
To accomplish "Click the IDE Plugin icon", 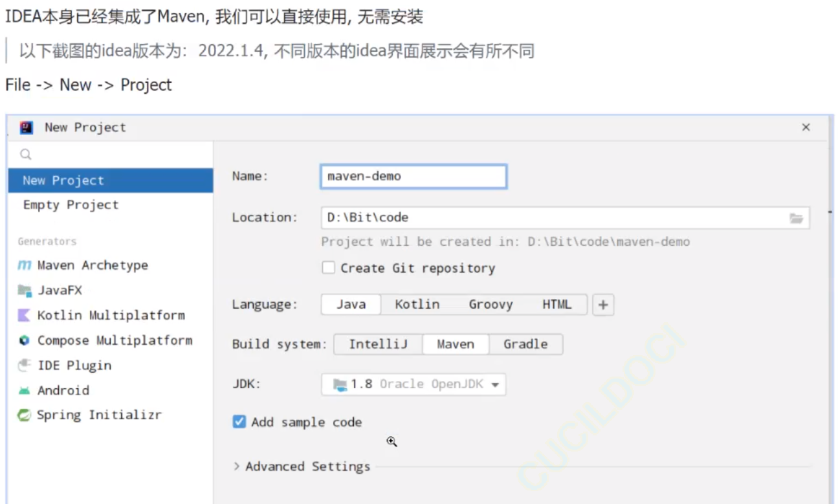I will (25, 366).
